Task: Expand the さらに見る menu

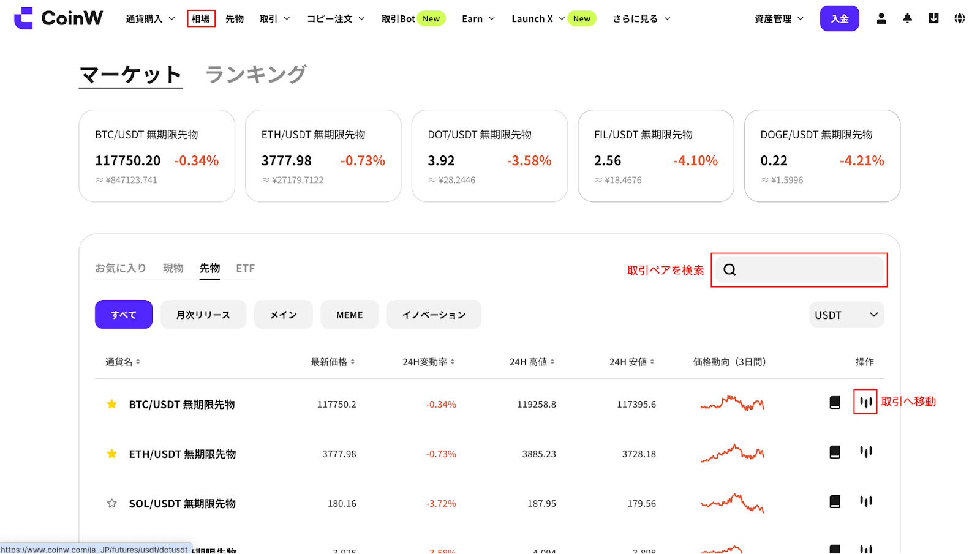Action: (x=641, y=19)
